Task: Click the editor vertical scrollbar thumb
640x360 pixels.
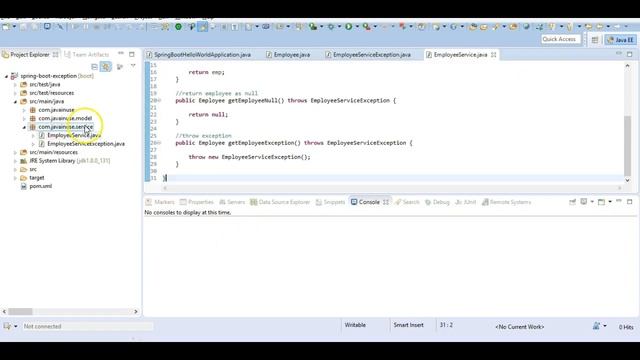Action: point(627,145)
